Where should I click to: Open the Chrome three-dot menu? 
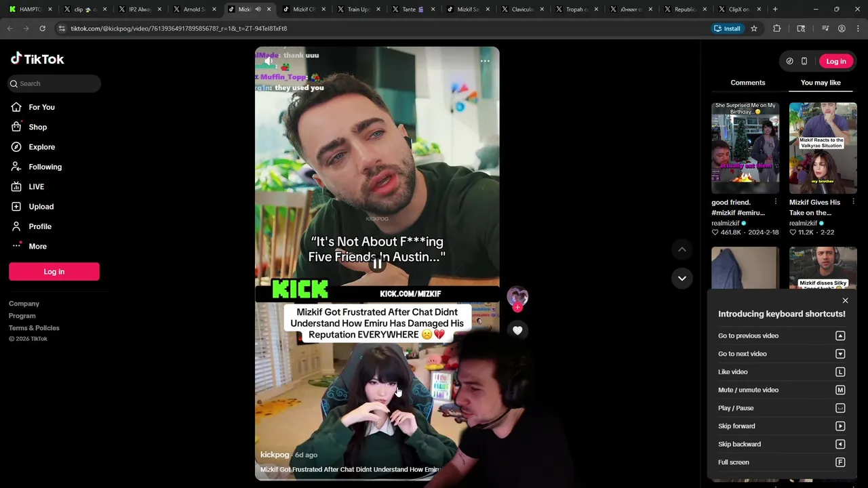858,28
